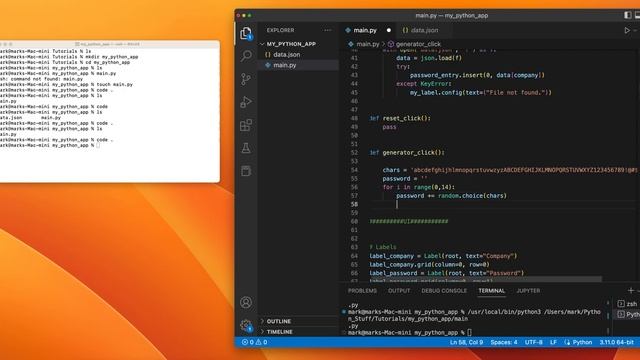This screenshot has width=640, height=360.
Task: Open Source Control view in activity bar
Action: (246, 79)
